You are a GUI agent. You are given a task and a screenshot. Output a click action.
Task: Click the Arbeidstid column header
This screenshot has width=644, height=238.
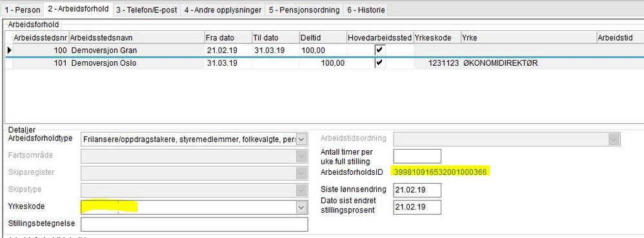(x=620, y=38)
